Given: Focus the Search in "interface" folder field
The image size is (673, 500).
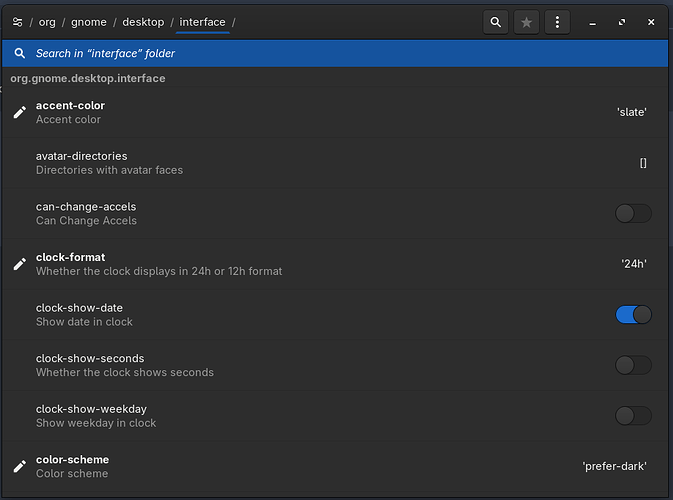Looking at the screenshot, I should [x=335, y=53].
